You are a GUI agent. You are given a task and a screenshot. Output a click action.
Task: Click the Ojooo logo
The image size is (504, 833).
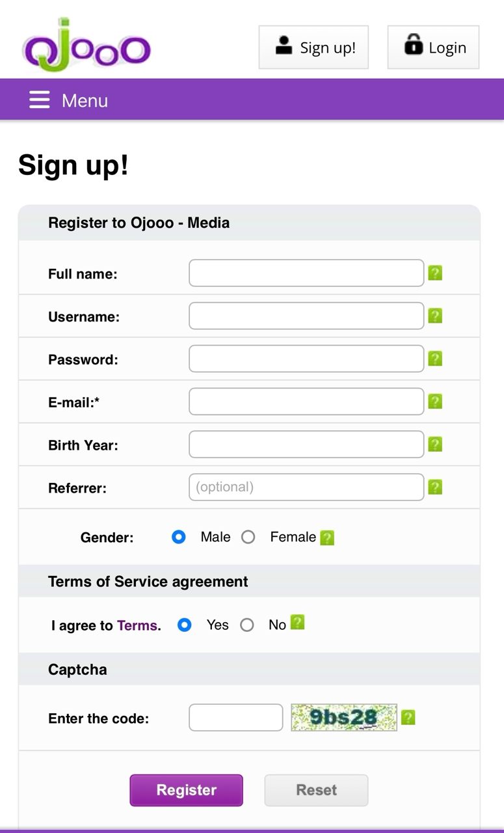(86, 47)
